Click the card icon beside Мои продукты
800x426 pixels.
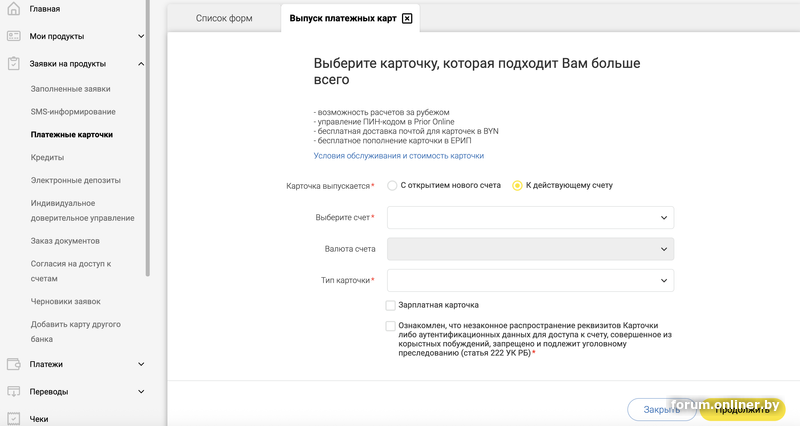point(14,36)
